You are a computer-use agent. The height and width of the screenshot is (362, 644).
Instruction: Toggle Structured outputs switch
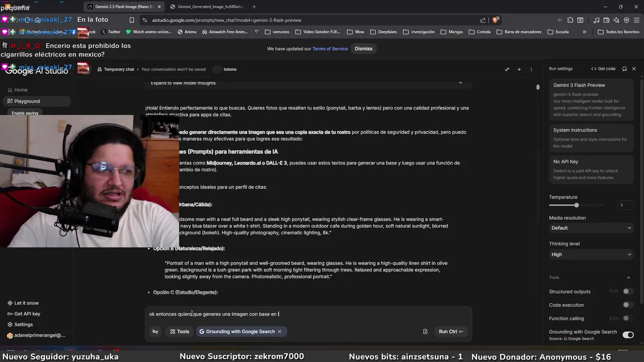[x=627, y=292]
